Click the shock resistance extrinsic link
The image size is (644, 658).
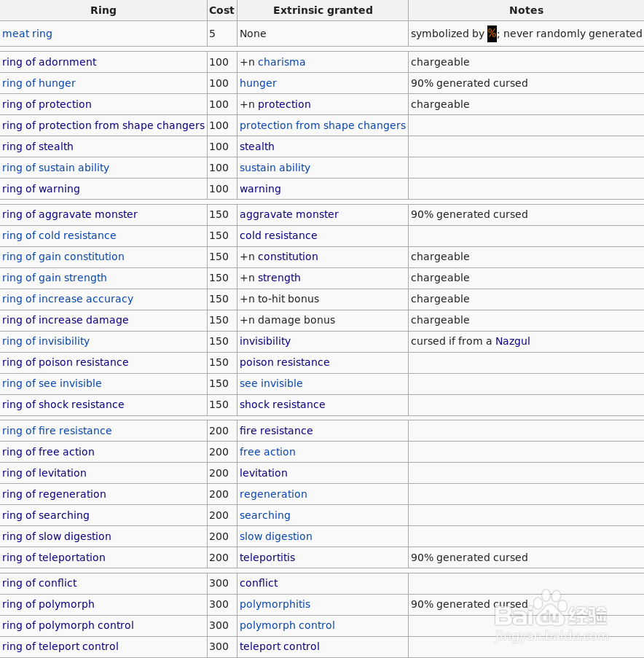click(283, 404)
